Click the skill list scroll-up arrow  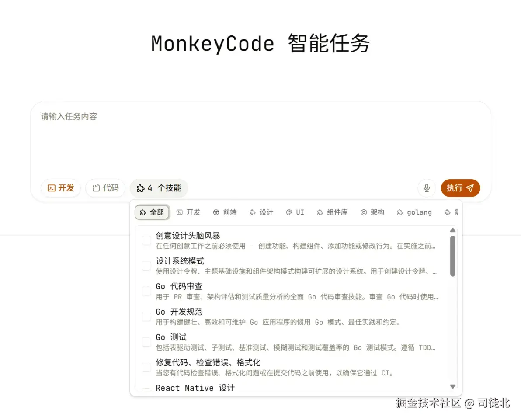click(x=452, y=230)
